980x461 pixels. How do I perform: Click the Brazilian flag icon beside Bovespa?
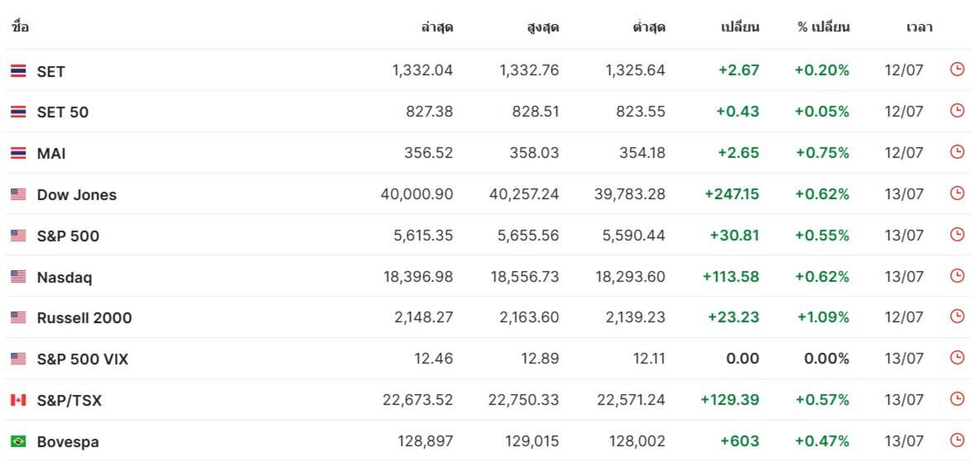coord(18,442)
